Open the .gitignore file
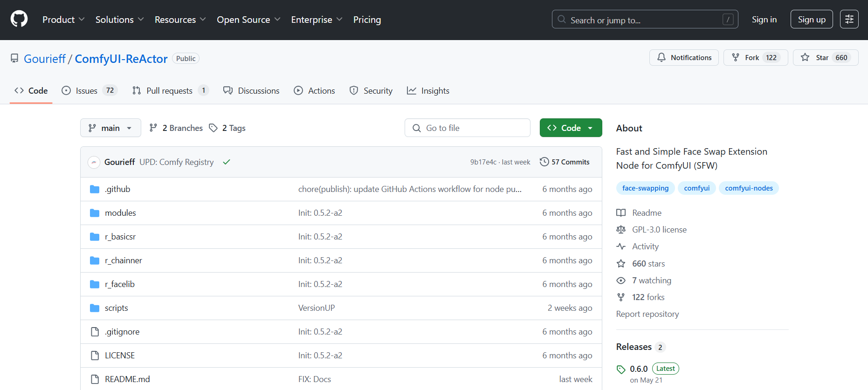Image resolution: width=868 pixels, height=390 pixels. coord(122,331)
